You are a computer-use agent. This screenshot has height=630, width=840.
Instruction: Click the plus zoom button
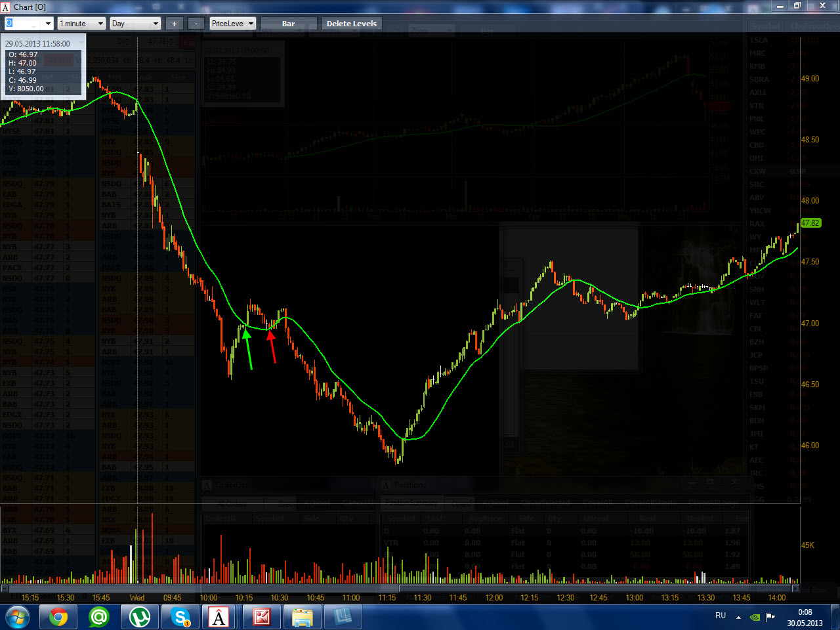click(174, 24)
